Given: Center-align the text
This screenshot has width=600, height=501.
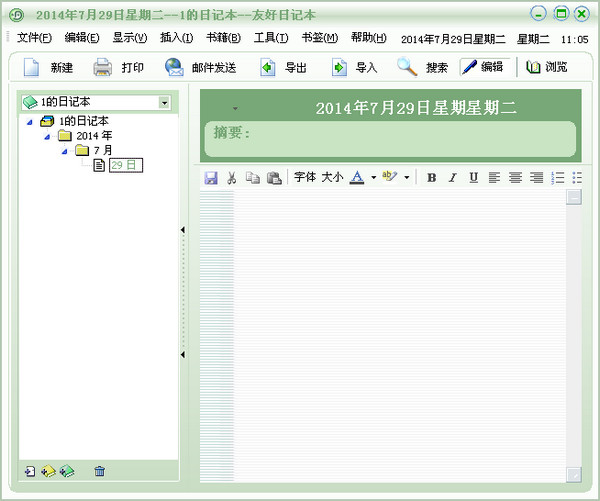Looking at the screenshot, I should [x=515, y=178].
